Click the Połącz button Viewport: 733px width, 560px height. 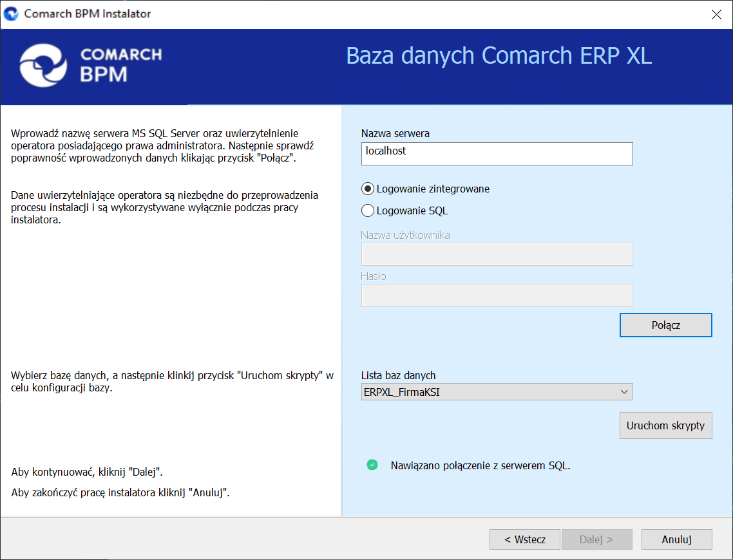click(x=665, y=325)
